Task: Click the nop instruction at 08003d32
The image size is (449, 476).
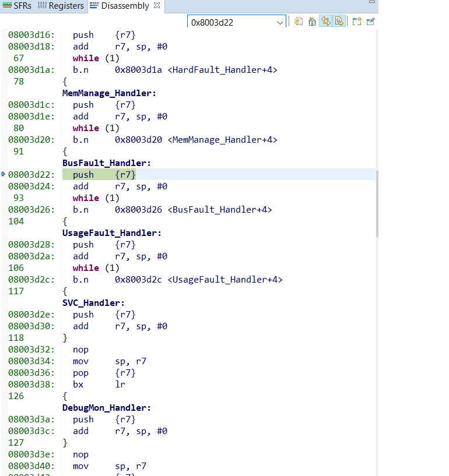Action: [80, 350]
